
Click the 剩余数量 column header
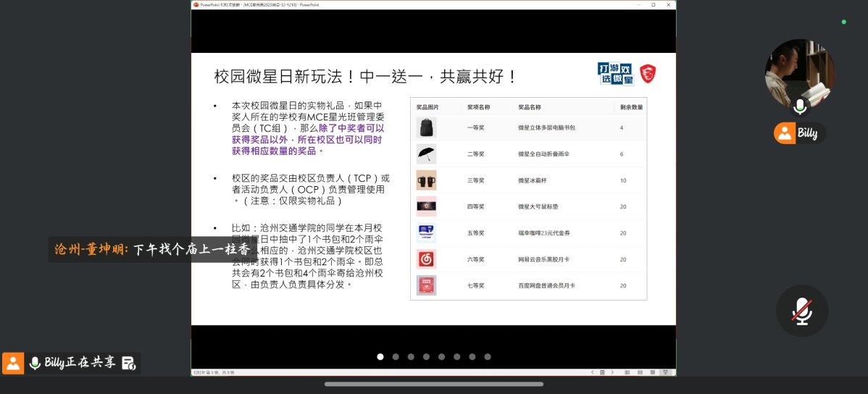click(x=632, y=107)
